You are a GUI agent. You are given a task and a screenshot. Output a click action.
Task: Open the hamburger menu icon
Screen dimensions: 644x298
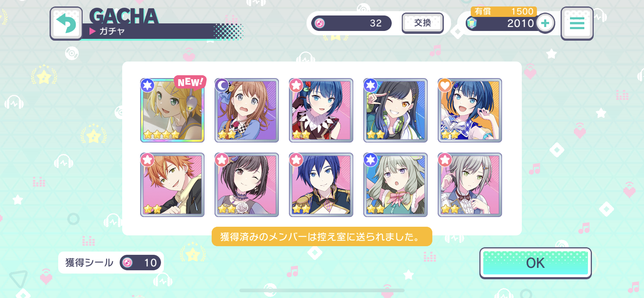tap(577, 23)
